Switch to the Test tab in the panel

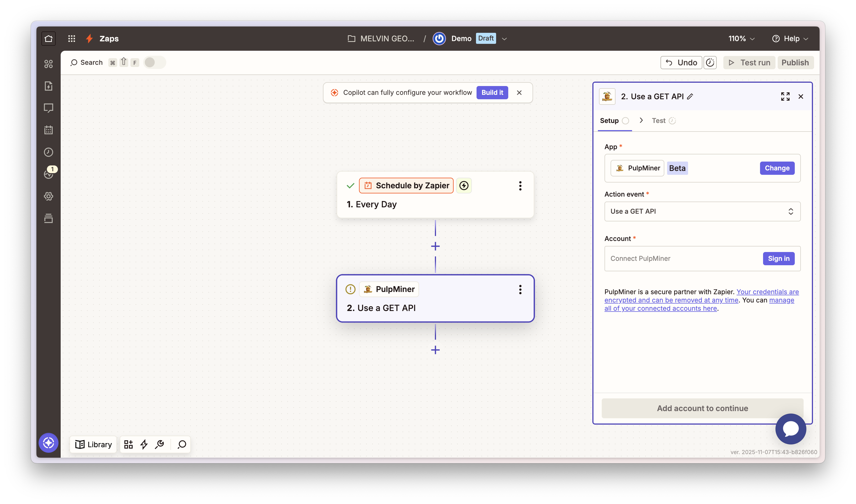pyautogui.click(x=659, y=120)
